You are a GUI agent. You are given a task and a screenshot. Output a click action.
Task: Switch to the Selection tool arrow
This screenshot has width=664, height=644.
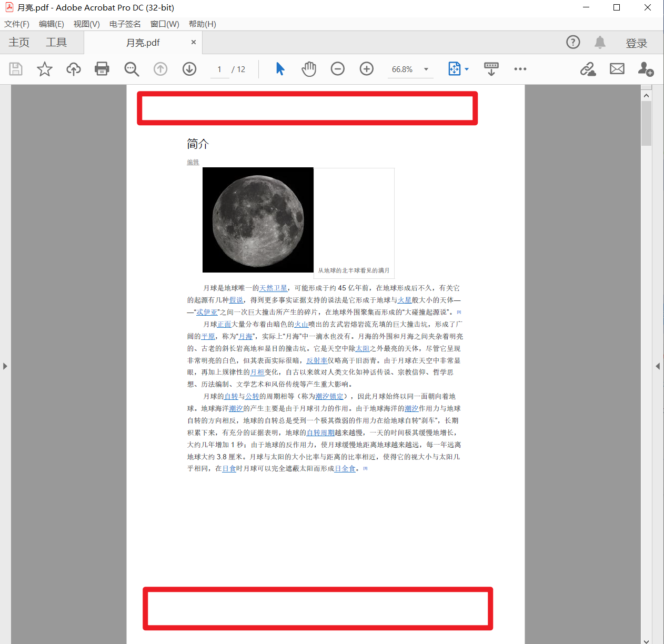280,69
